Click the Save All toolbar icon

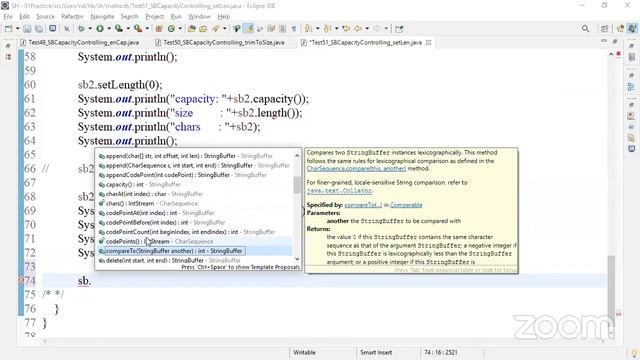39,29
